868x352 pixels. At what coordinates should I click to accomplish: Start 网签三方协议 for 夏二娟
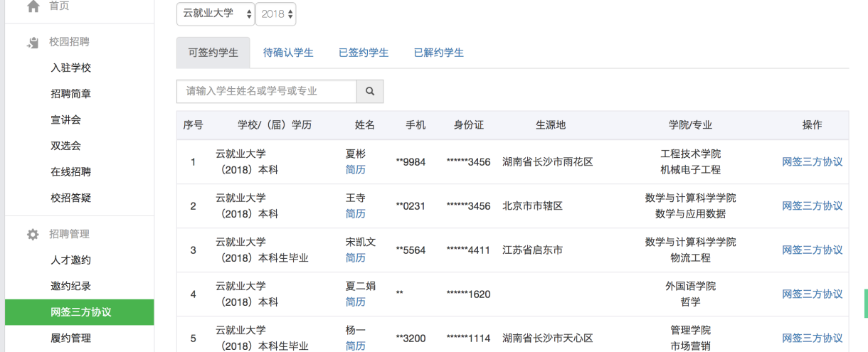tap(812, 294)
